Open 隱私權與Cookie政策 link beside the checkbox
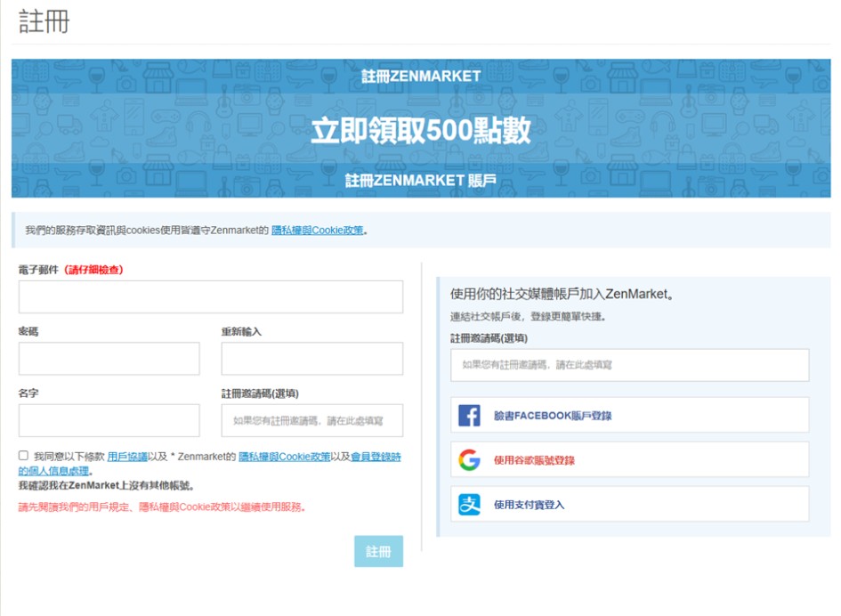 point(284,457)
